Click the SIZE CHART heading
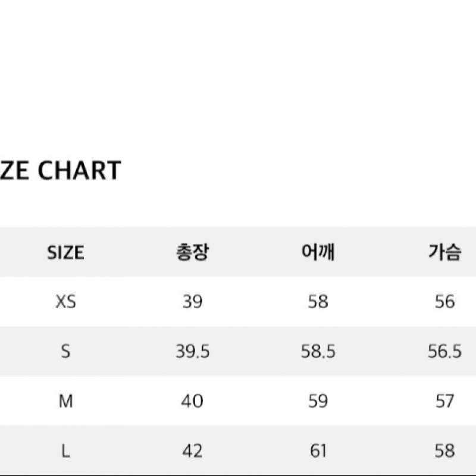This screenshot has width=476, height=476. (x=61, y=170)
